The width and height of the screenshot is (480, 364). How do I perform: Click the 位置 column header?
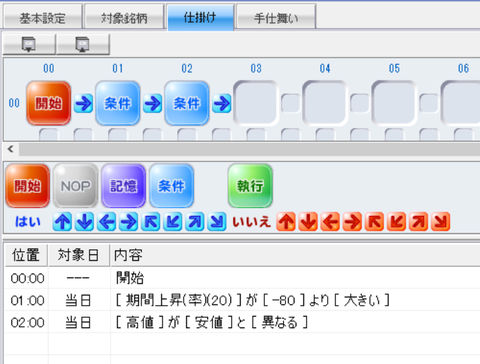click(x=26, y=255)
